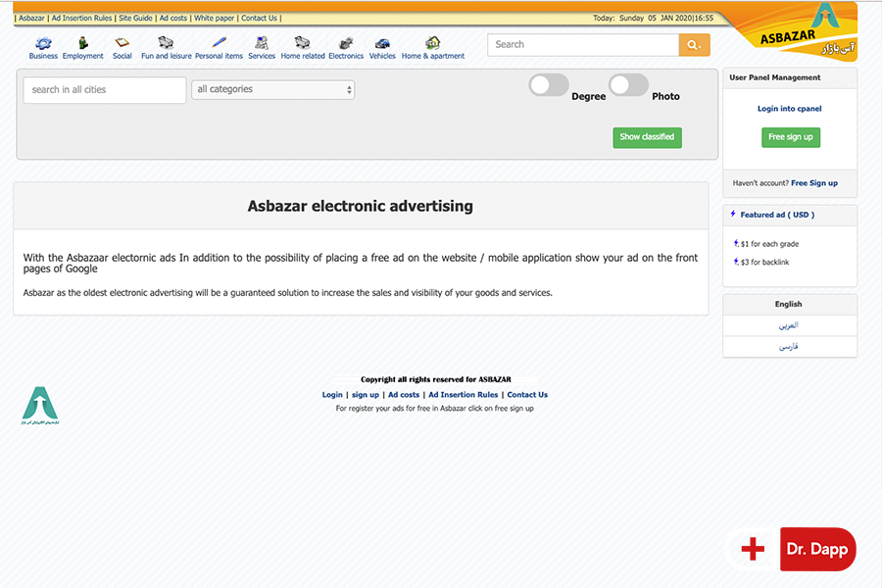Click the ASBAZAR logo in the header
The width and height of the screenshot is (882, 588).
click(x=806, y=31)
